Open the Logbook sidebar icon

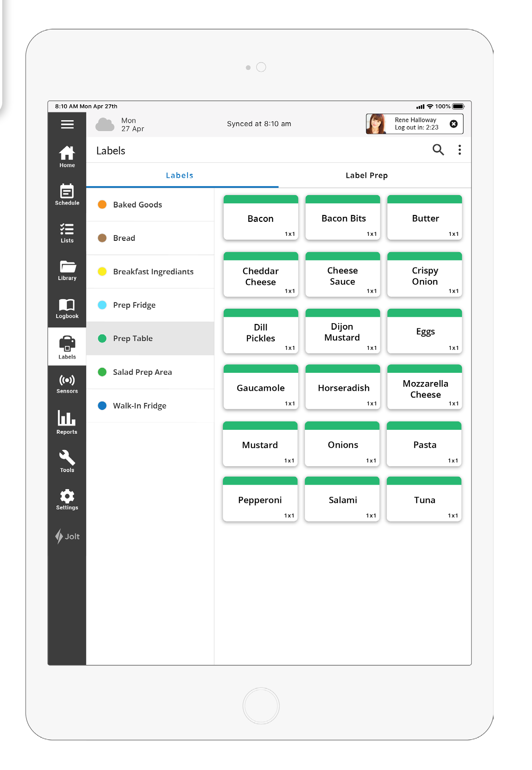click(x=67, y=309)
